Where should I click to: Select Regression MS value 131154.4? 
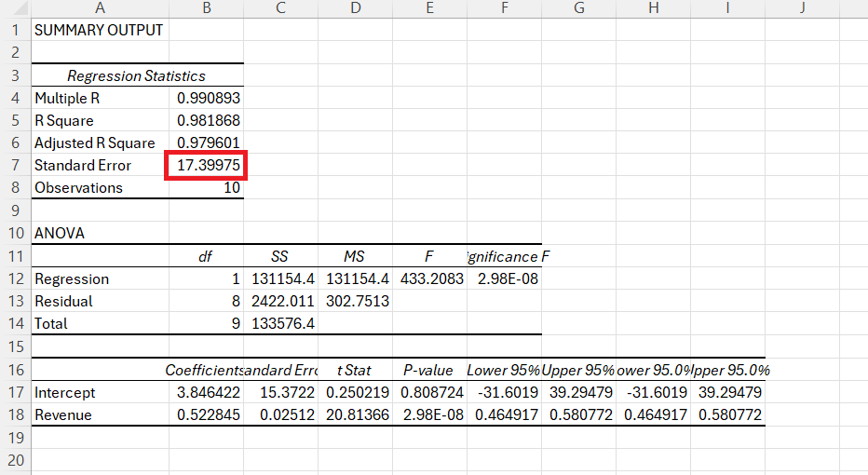pyautogui.click(x=355, y=278)
